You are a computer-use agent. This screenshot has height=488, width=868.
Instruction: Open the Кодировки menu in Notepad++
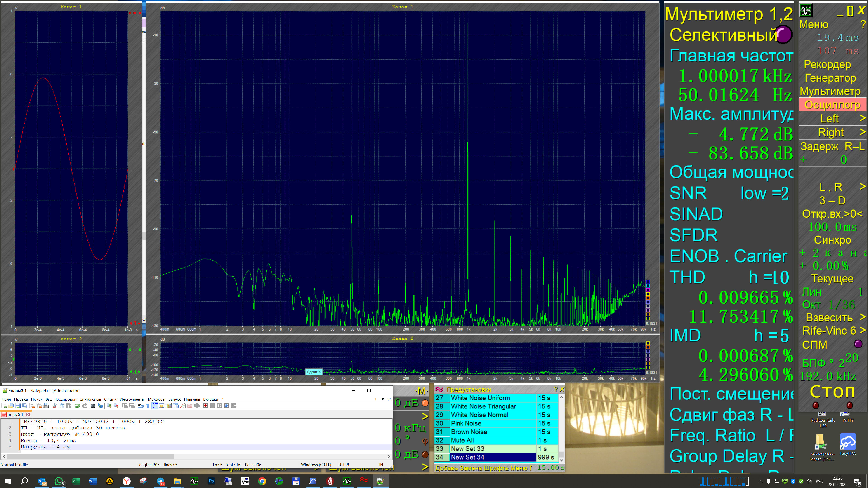[66, 399]
